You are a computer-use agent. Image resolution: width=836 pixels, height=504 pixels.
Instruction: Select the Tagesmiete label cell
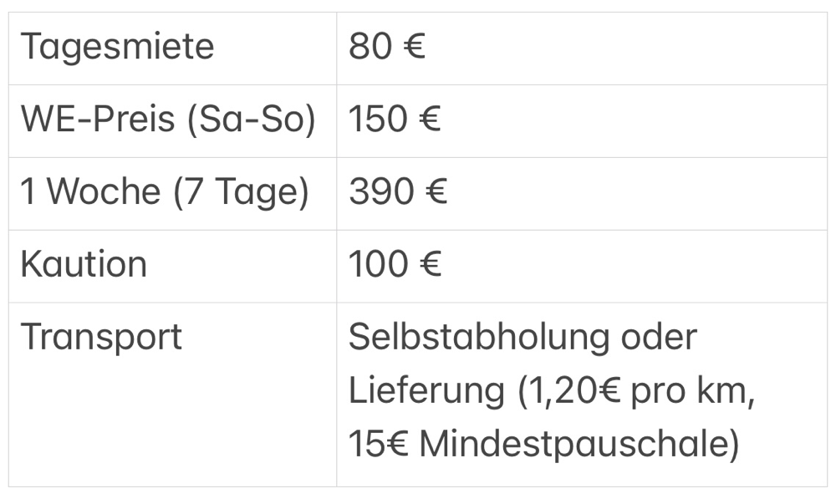[172, 48]
